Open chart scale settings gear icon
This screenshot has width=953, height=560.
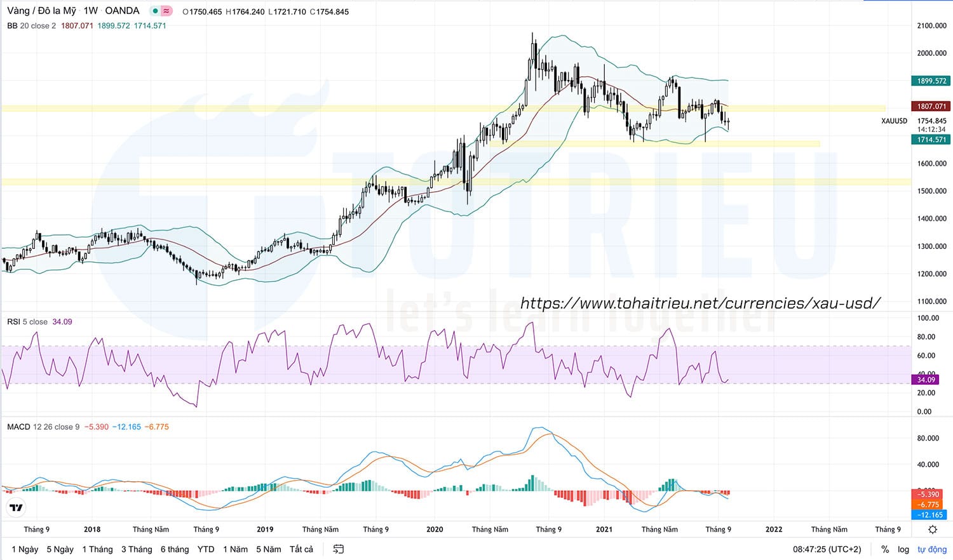pos(932,530)
